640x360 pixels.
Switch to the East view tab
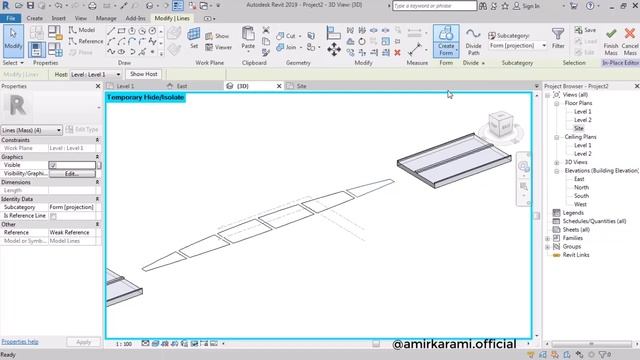point(182,86)
